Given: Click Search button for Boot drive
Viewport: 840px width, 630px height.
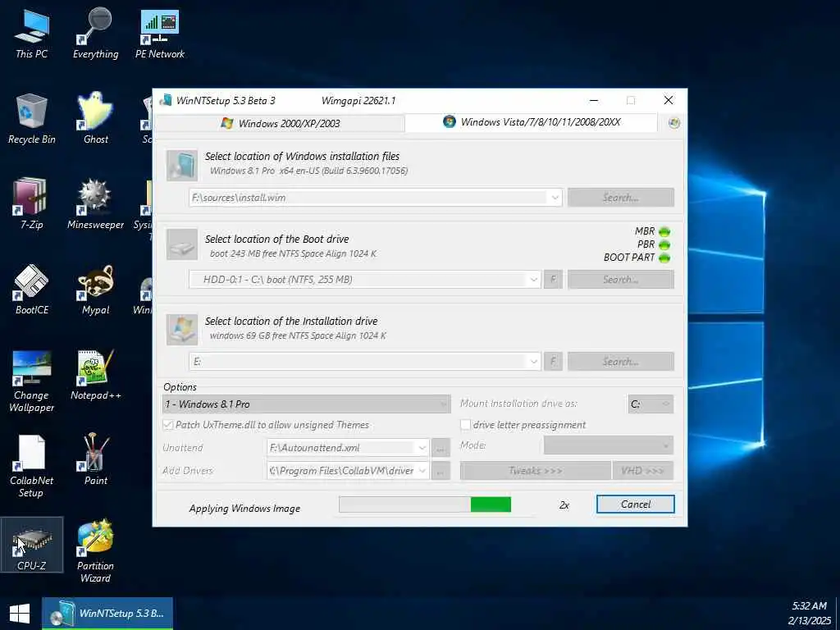Looking at the screenshot, I should (x=621, y=280).
